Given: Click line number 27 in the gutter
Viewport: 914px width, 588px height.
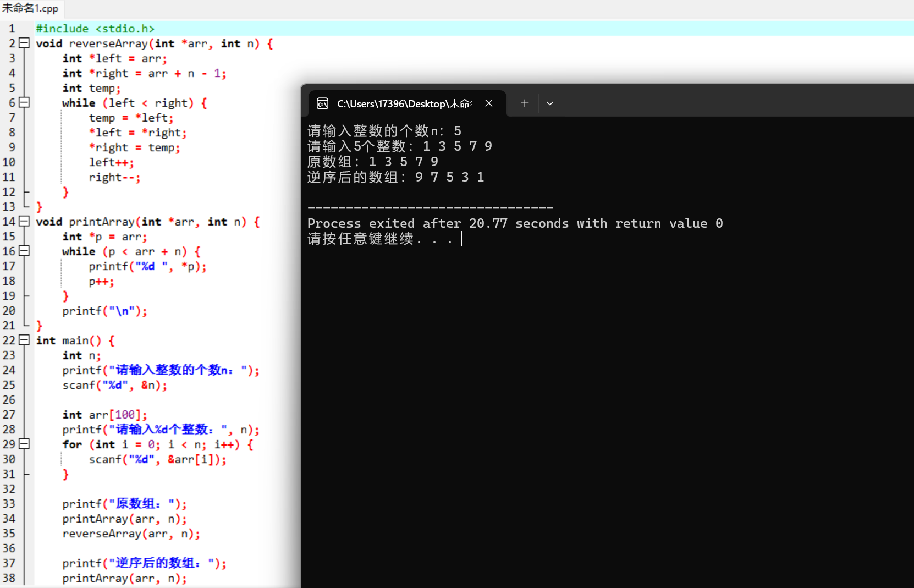Looking at the screenshot, I should click(x=9, y=414).
